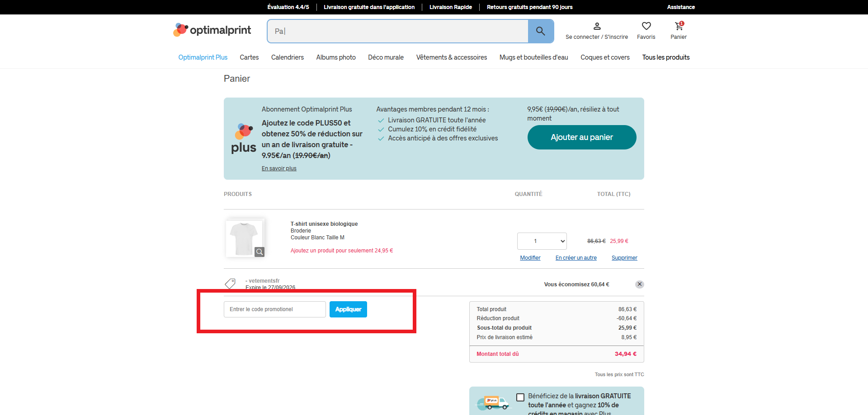
Task: Click the Plus logo in the subscription banner
Action: click(244, 139)
